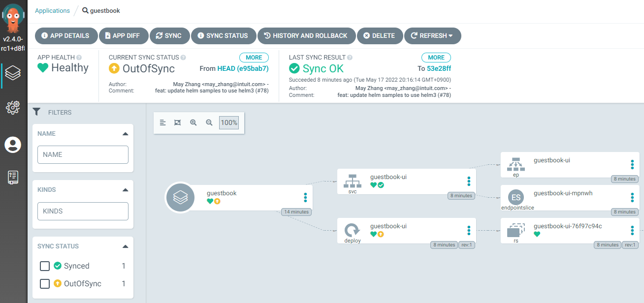Click the search magnifier icon beside guestbook

[x=85, y=10]
